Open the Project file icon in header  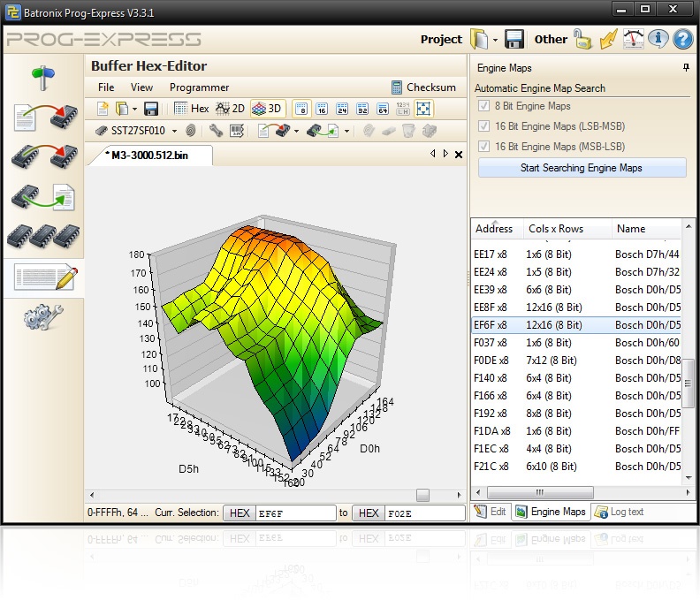tap(479, 39)
